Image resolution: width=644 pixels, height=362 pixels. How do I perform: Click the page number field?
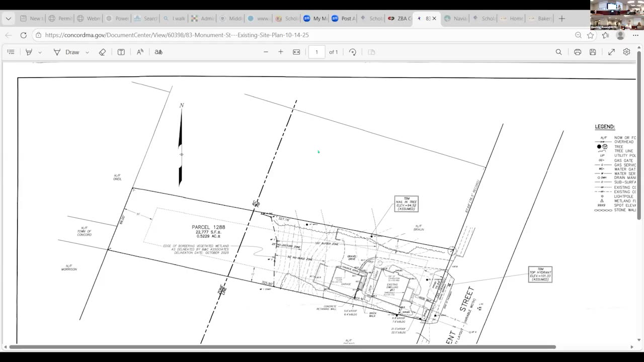(x=316, y=52)
